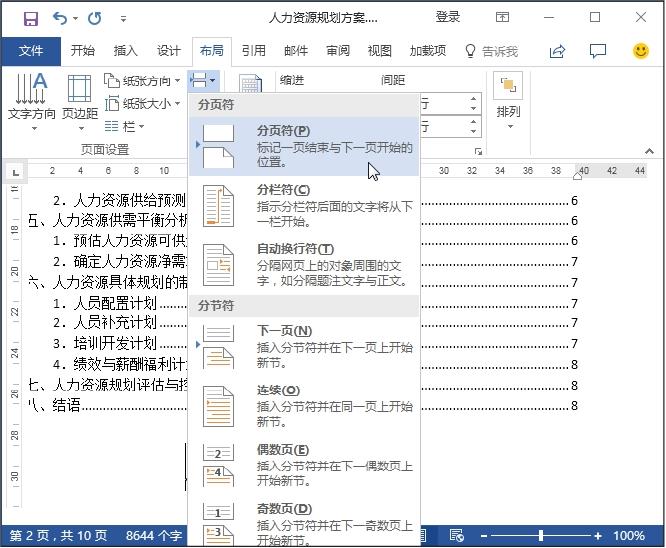Open the 页边距 margins tool

coord(80,102)
